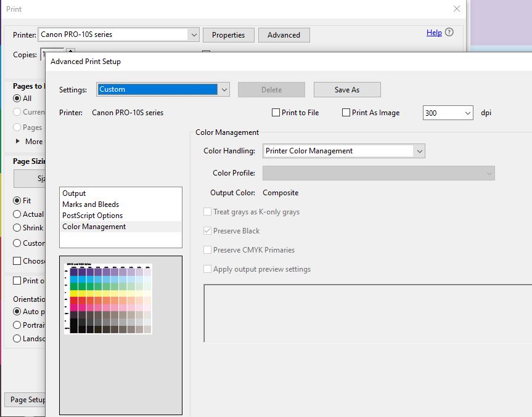Increase copies with the up spinner arrow

(70, 51)
